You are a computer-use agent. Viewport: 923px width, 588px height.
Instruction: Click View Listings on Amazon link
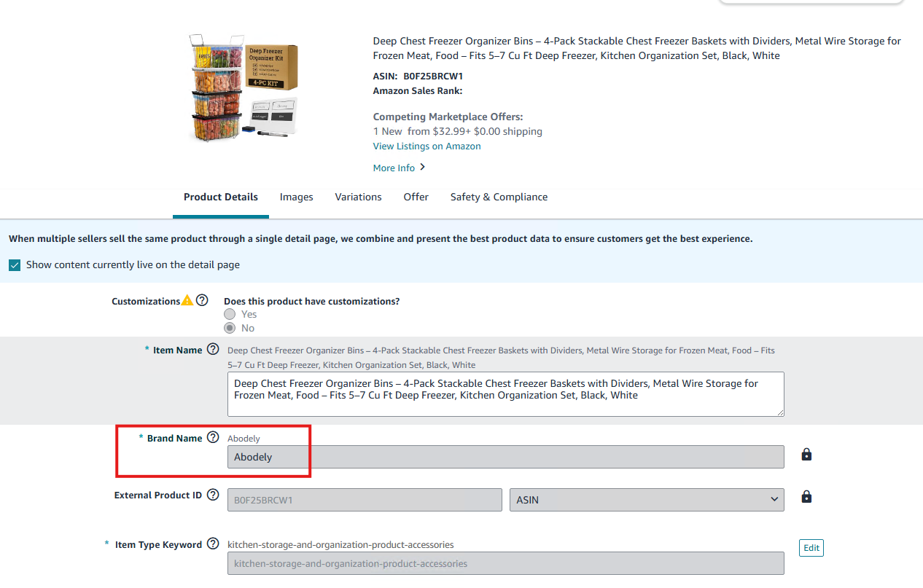click(x=427, y=146)
